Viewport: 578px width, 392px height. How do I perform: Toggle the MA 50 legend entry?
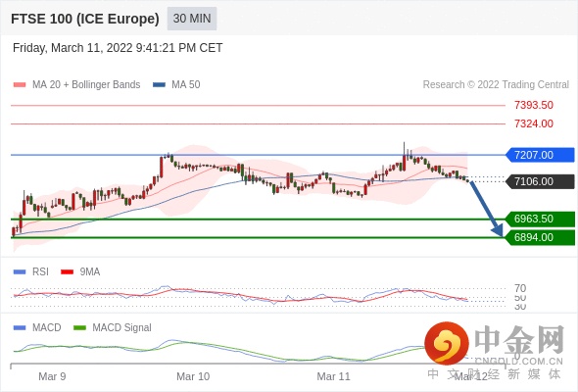[176, 85]
